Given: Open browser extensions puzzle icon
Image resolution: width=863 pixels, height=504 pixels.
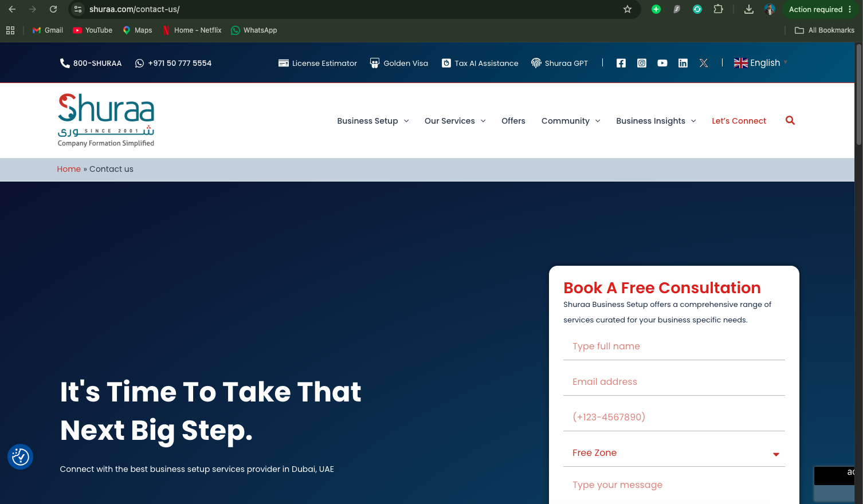Looking at the screenshot, I should 718,9.
